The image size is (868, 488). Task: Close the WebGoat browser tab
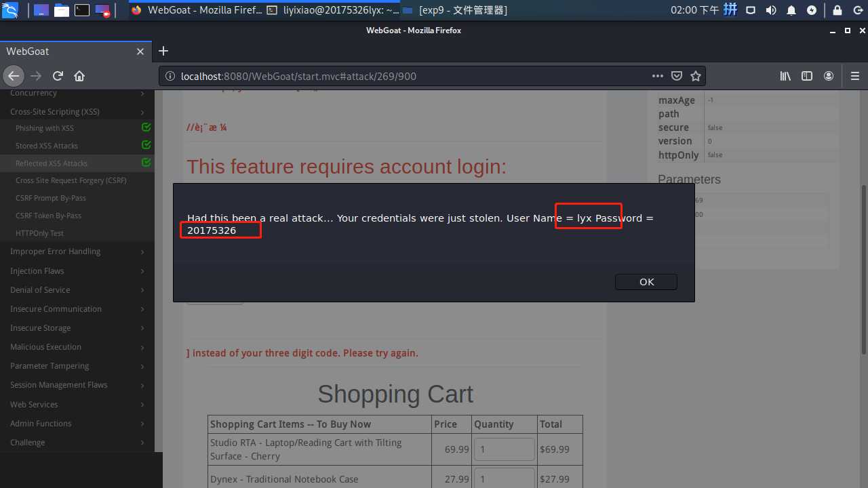(140, 52)
